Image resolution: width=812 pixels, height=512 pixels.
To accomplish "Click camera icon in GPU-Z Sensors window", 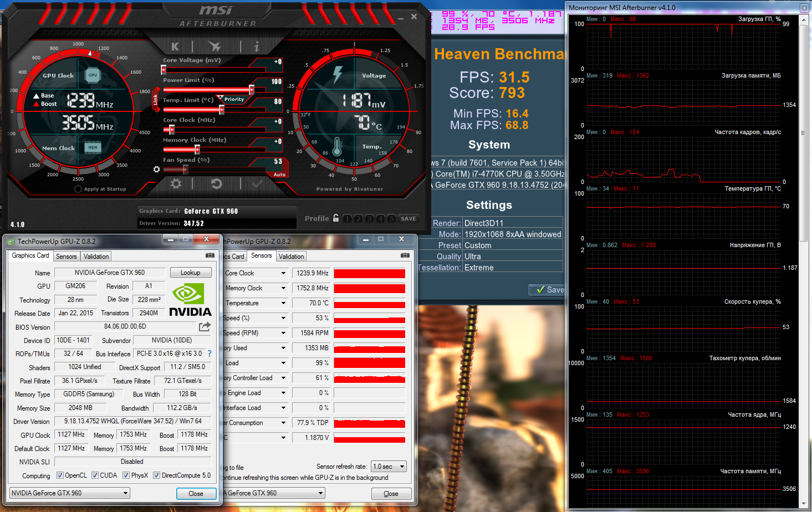I will coord(405,255).
